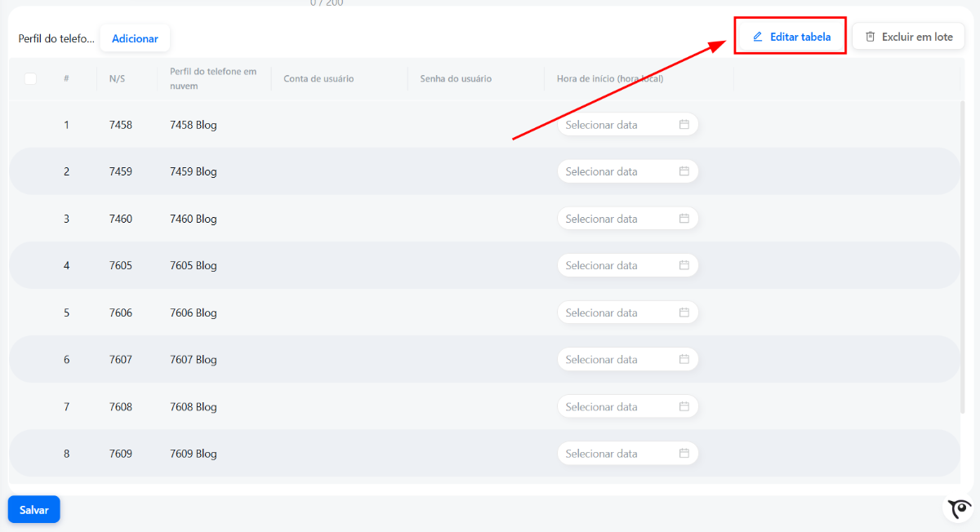Click the Senha do usuário column header
The height and width of the screenshot is (532, 980).
click(x=456, y=79)
